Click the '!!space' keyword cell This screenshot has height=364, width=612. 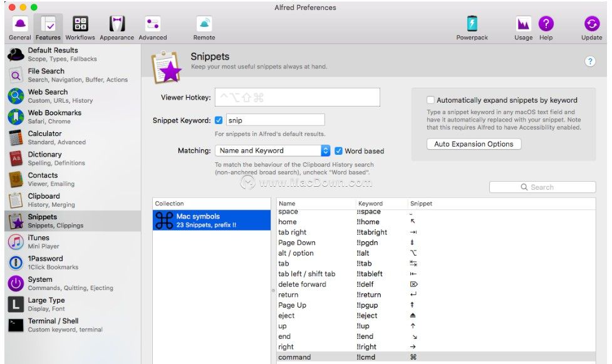pos(368,212)
